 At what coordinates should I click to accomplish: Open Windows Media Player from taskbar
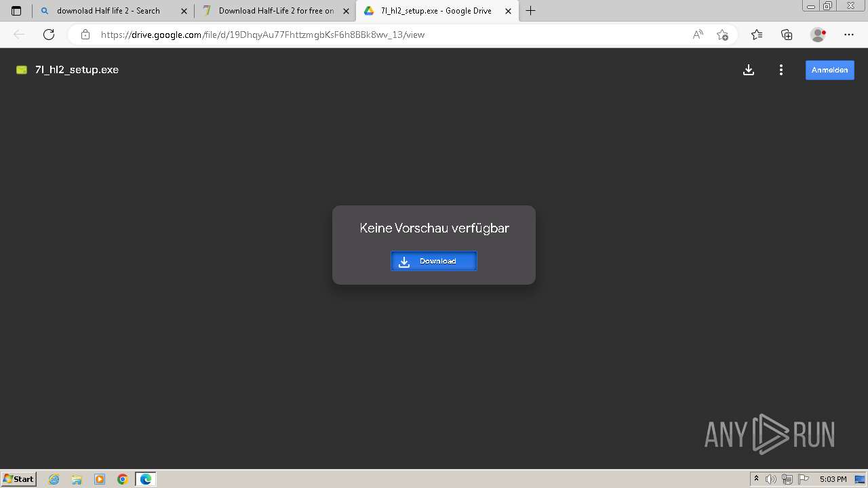[x=100, y=479]
